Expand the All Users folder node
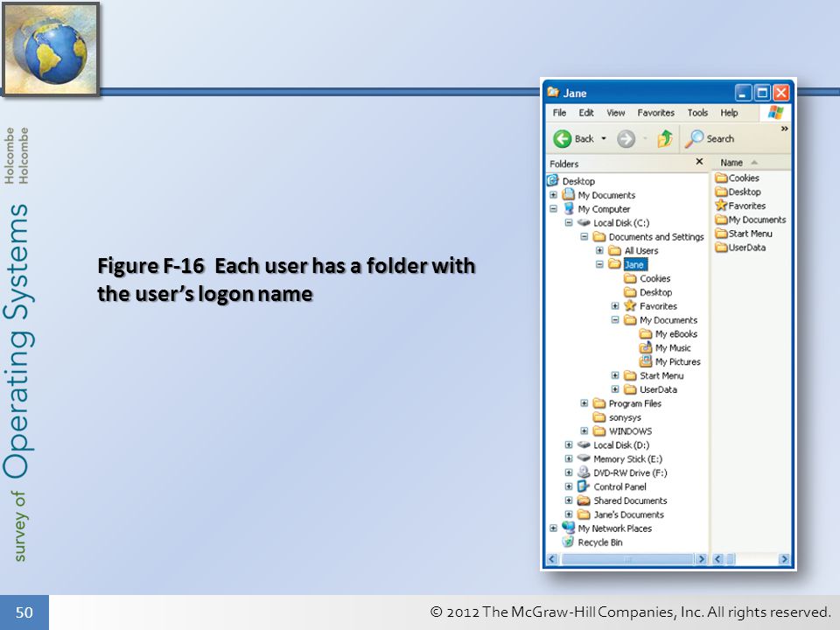The height and width of the screenshot is (630, 840). tap(600, 251)
